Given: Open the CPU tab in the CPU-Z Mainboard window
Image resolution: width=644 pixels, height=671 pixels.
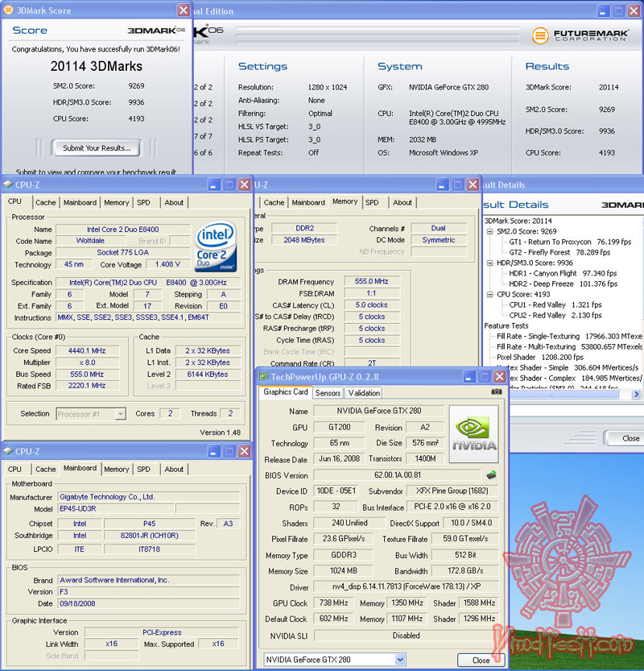Looking at the screenshot, I should [x=15, y=469].
